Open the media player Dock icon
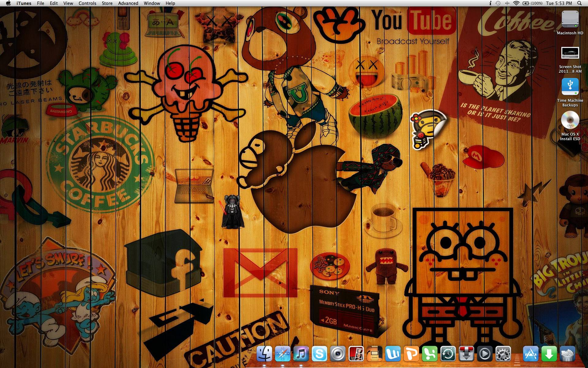This screenshot has height=368, width=588. point(484,354)
